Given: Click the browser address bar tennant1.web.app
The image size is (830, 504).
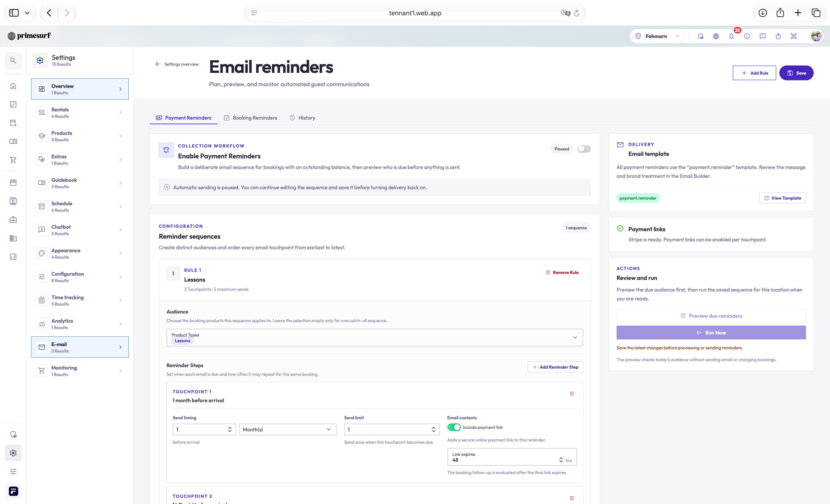Looking at the screenshot, I should 415,13.
